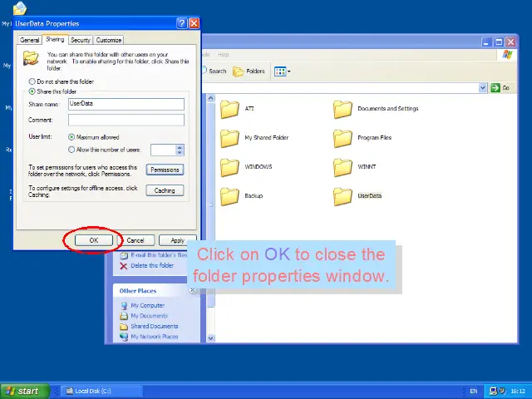Screen dimensions: 532x399
Task: Click the Shared Documents link
Action: click(x=155, y=327)
